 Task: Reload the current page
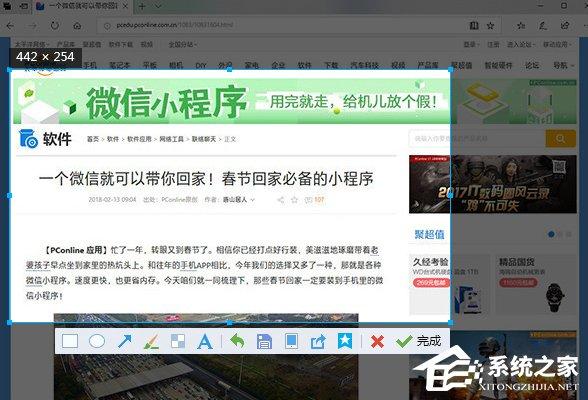pos(55,25)
